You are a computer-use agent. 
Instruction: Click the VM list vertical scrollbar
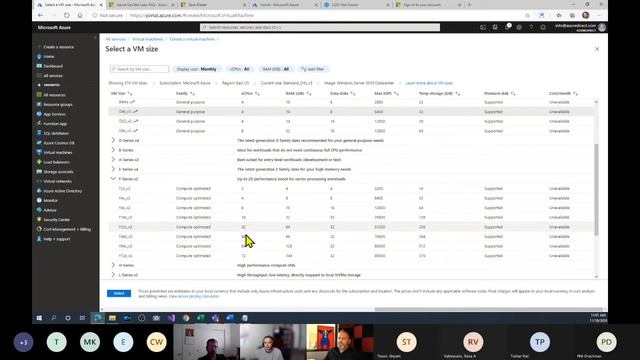point(596,189)
